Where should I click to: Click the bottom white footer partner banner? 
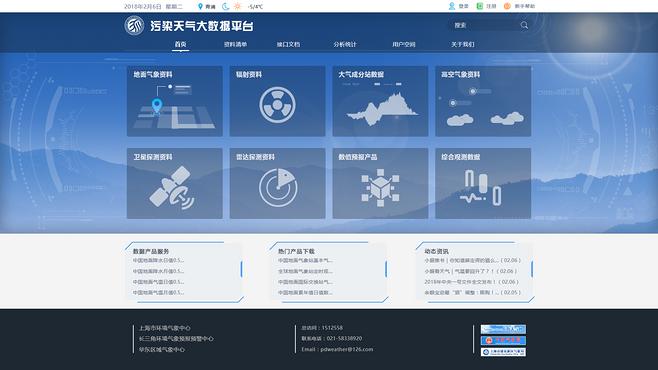tap(503, 352)
